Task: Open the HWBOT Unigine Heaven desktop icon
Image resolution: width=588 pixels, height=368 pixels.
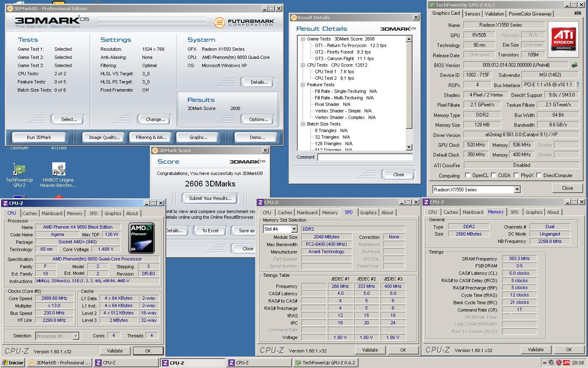Action: pos(58,175)
